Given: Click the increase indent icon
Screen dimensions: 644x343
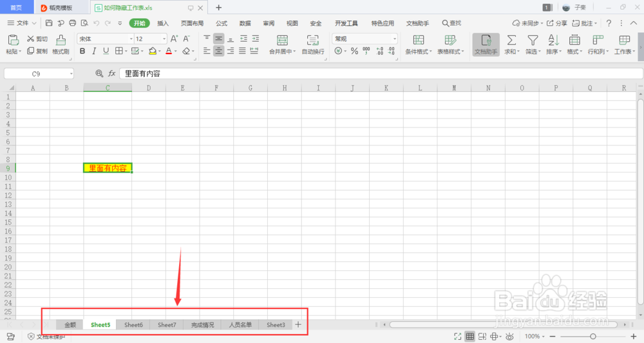Looking at the screenshot, I should pos(256,39).
